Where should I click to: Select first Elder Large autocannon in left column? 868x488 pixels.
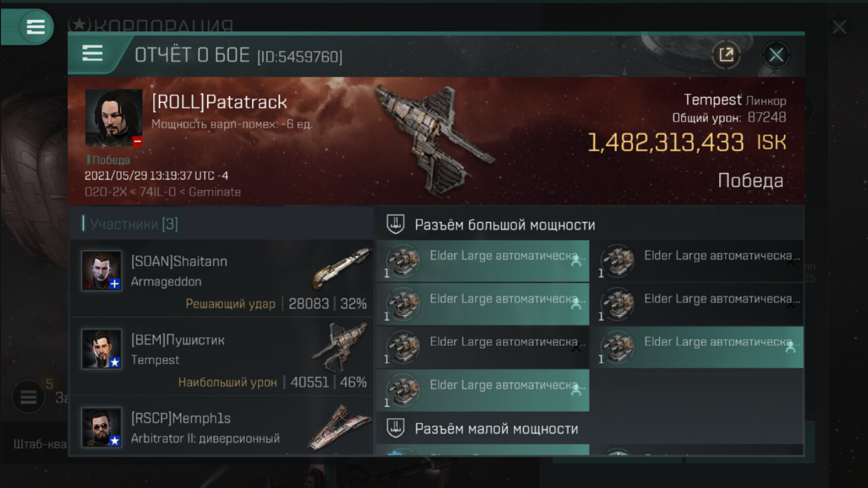483,261
